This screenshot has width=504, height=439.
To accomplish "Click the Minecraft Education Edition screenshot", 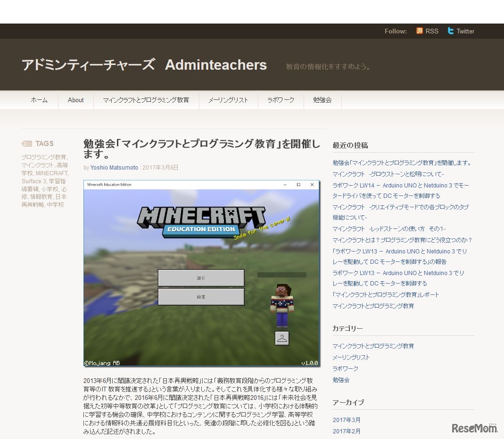I will click(x=201, y=274).
